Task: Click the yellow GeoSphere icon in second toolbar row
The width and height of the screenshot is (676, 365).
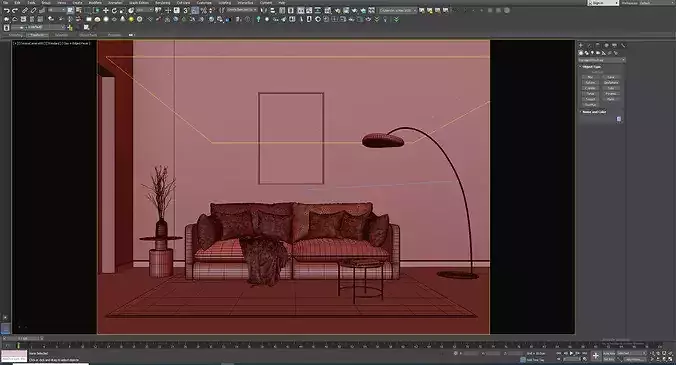Action: (x=131, y=19)
